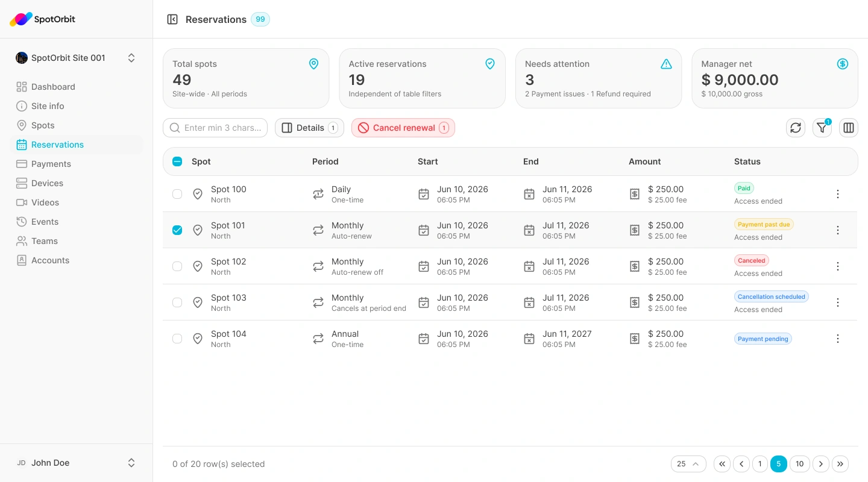Select the Spot 100 row checkbox
This screenshot has height=482, width=868.
tap(177, 194)
